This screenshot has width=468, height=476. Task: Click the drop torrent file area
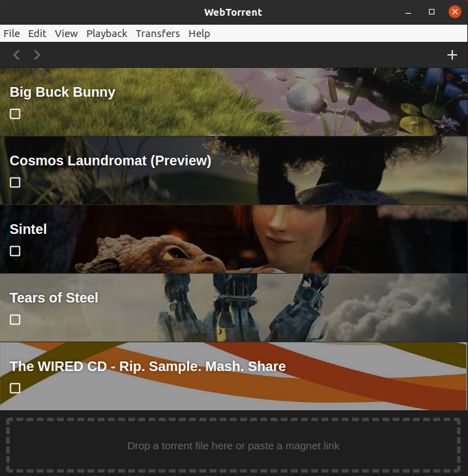[x=234, y=445]
